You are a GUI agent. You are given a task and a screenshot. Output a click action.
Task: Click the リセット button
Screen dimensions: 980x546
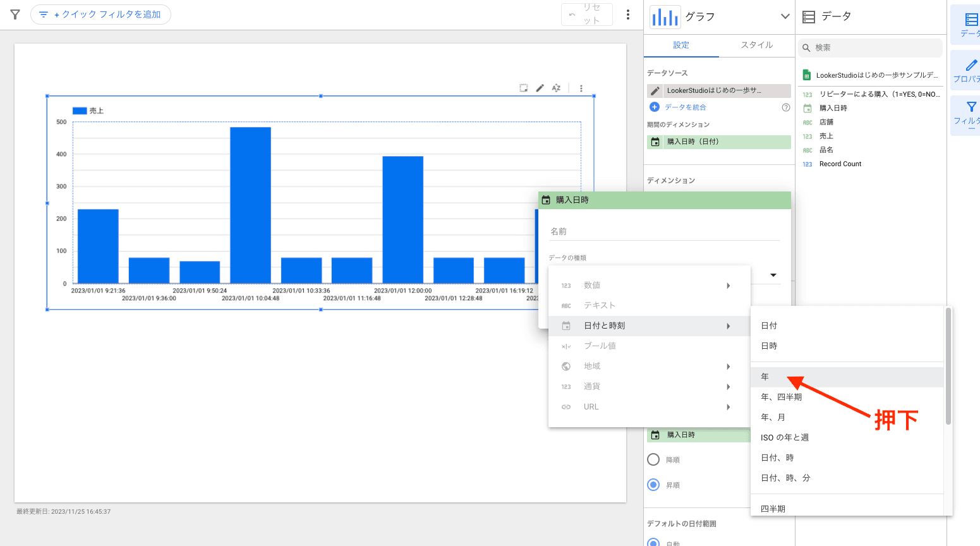tap(586, 15)
